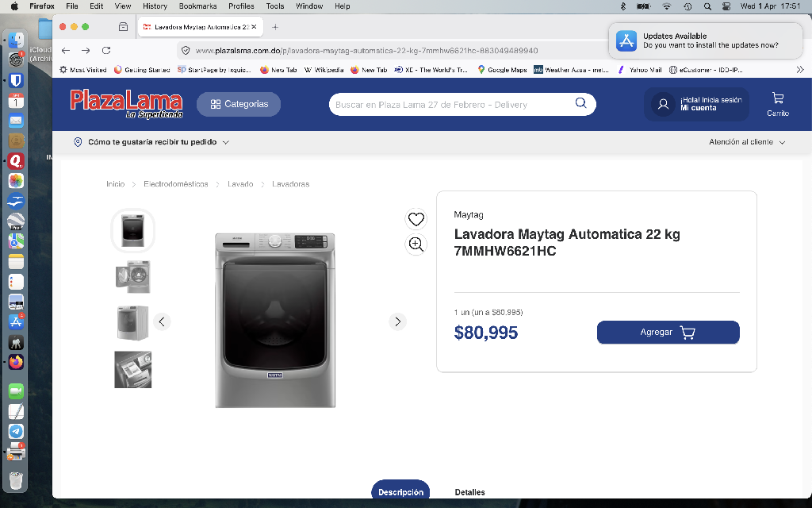
Task: Open the Bookmarks menu
Action: pos(197,6)
